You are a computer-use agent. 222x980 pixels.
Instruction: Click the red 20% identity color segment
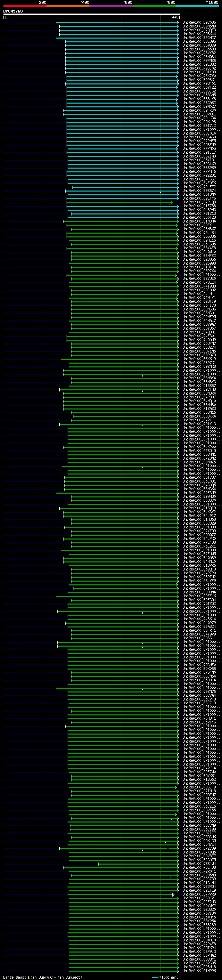(25, 6)
